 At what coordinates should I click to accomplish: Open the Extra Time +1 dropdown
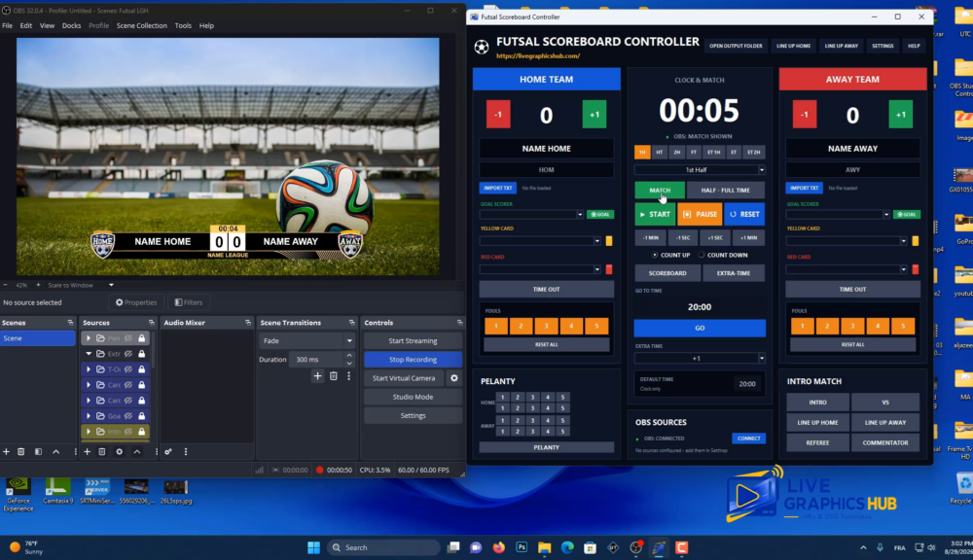tap(700, 359)
